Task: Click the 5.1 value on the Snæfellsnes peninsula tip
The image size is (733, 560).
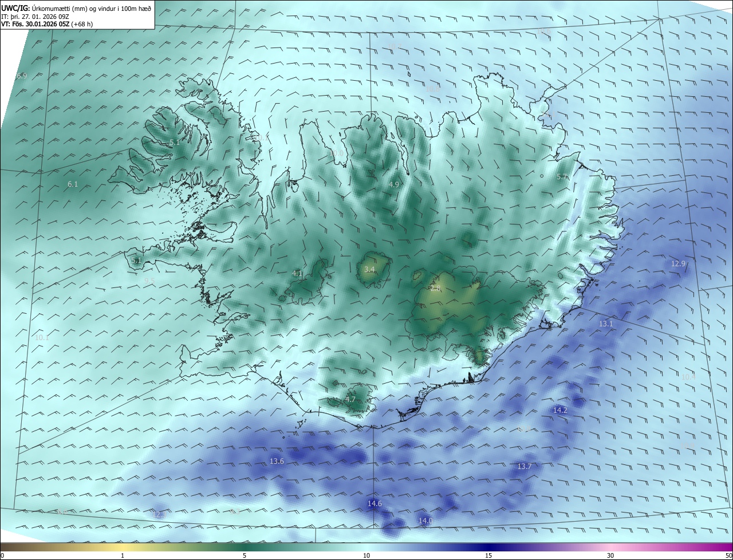Action: click(x=136, y=261)
